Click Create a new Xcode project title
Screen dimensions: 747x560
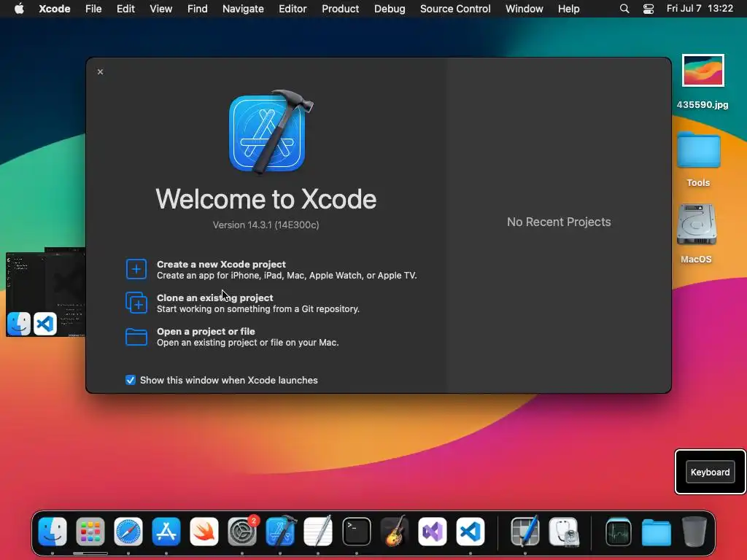coord(221,264)
